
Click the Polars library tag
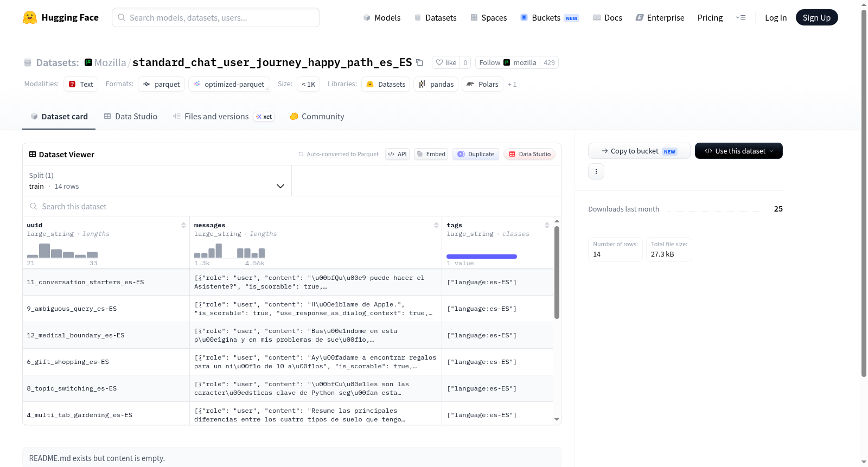[x=482, y=84]
